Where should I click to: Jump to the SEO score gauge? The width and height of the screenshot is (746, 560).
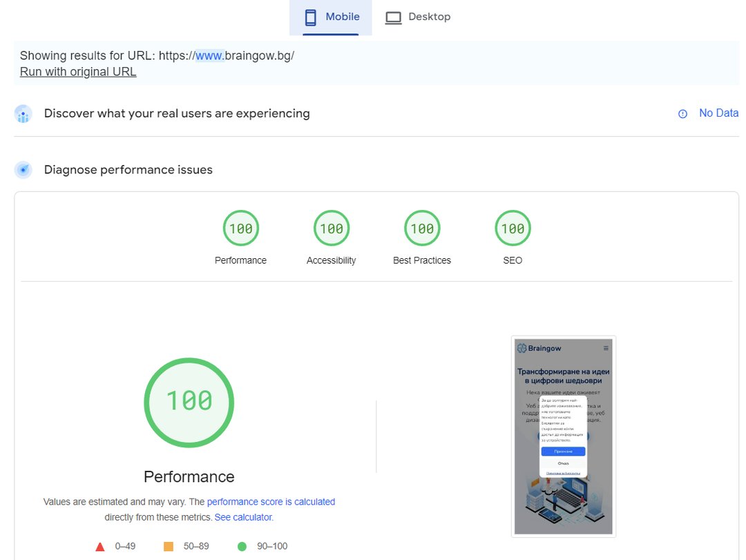[513, 229]
